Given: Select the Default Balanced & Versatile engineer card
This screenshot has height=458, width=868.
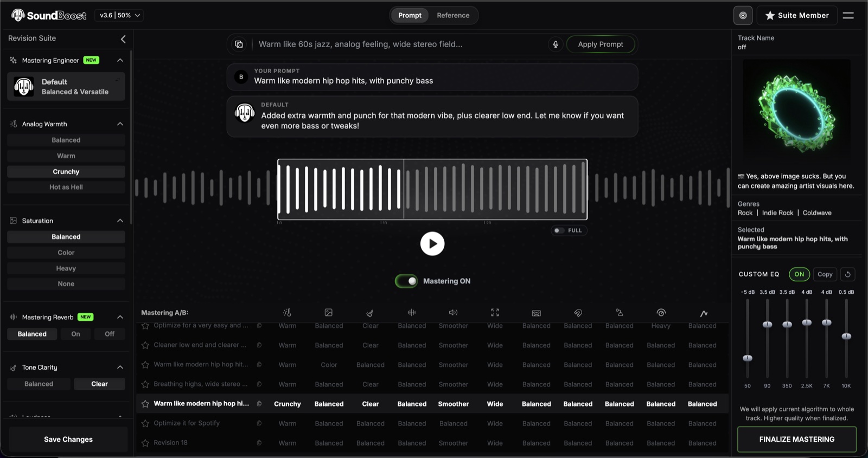Looking at the screenshot, I should point(66,87).
